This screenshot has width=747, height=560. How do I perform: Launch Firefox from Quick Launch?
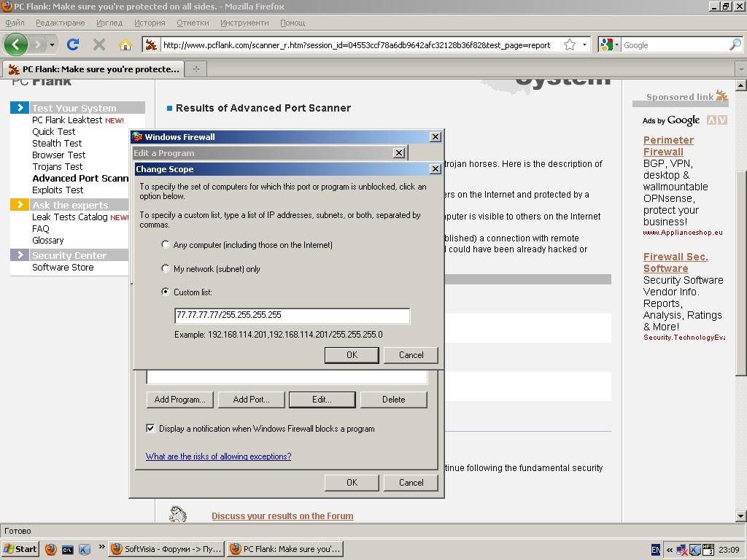coord(50,550)
